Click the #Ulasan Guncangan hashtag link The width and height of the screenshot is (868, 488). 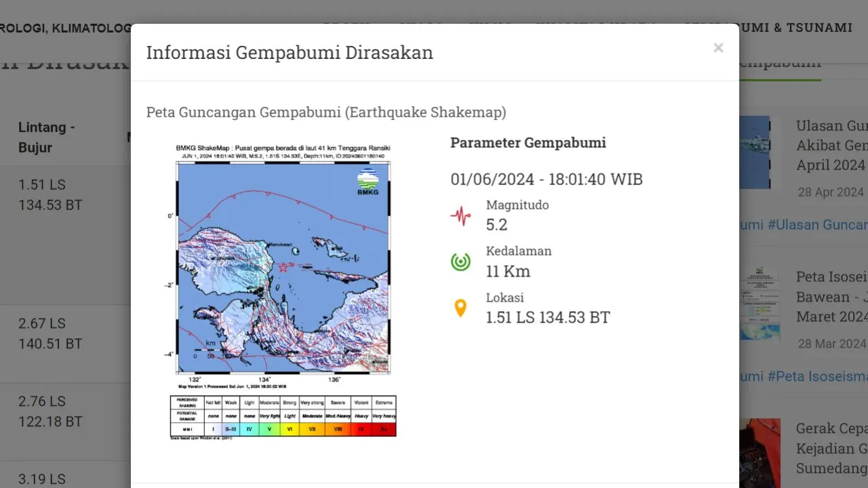818,225
